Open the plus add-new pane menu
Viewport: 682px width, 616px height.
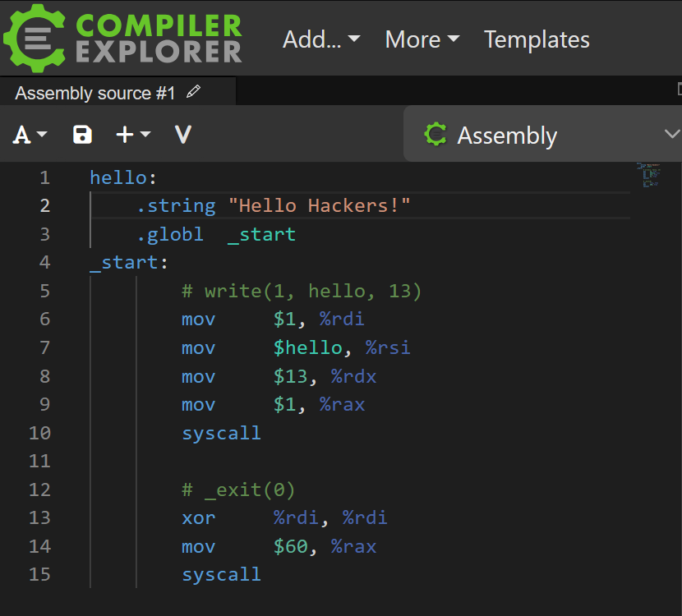[133, 135]
